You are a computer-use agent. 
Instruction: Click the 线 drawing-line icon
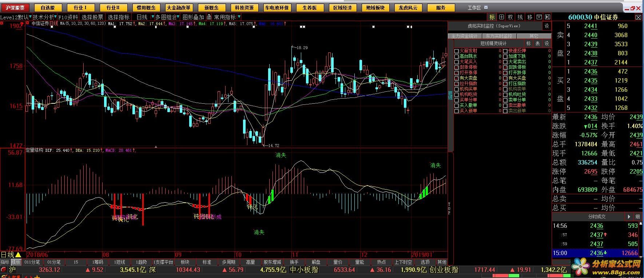(520, 17)
